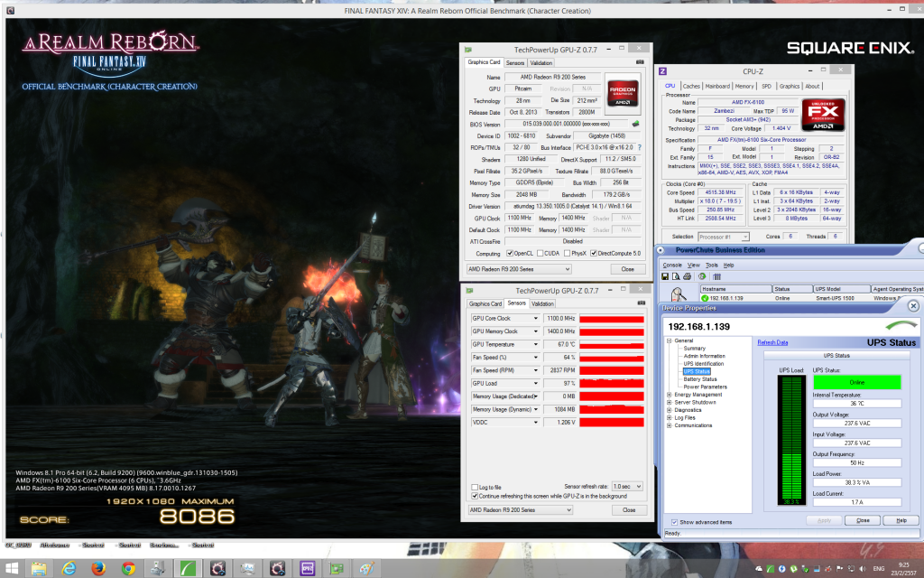This screenshot has height=578, width=924.
Task: Toggle the OpenCL checkbox in GPU-Z
Action: (510, 254)
